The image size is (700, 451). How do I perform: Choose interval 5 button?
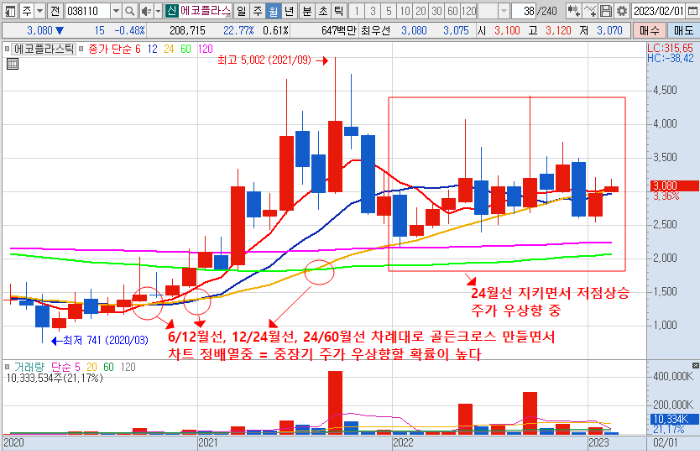(389, 10)
